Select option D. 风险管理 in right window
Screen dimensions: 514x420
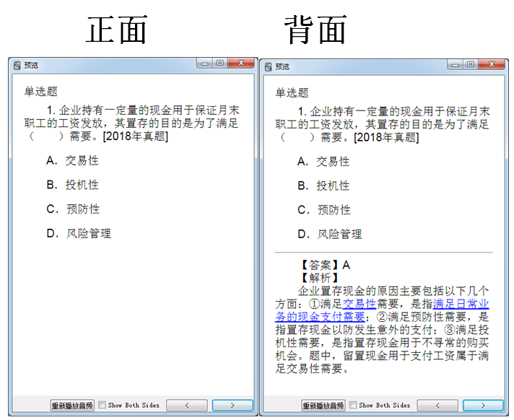point(330,235)
